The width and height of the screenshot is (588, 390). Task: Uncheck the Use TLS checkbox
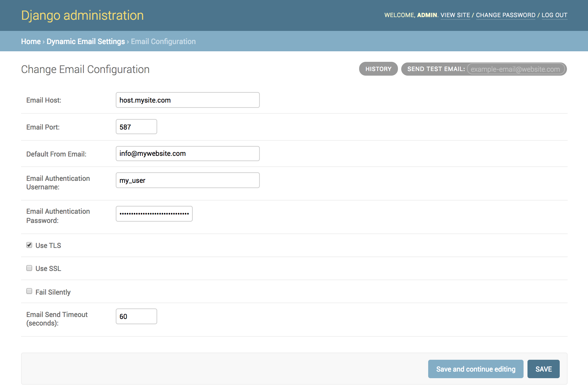coord(29,245)
